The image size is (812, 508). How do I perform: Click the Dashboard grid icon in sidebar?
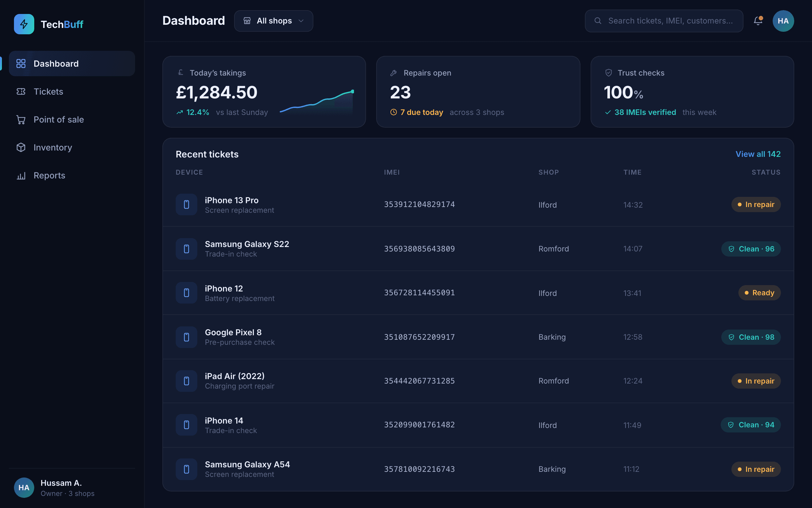21,63
